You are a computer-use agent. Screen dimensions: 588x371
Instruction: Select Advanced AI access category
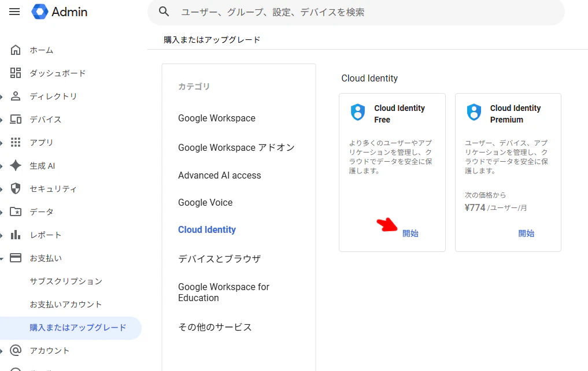pyautogui.click(x=219, y=175)
